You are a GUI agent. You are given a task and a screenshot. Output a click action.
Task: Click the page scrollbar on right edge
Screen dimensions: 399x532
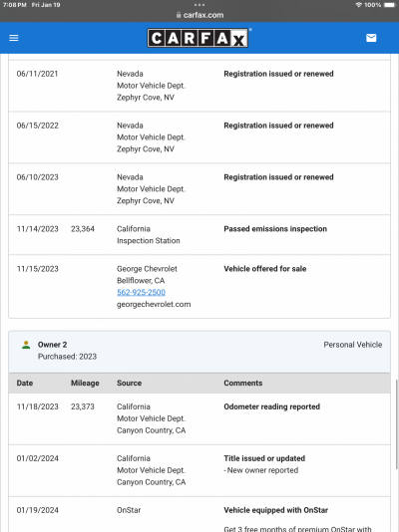pyautogui.click(x=397, y=424)
